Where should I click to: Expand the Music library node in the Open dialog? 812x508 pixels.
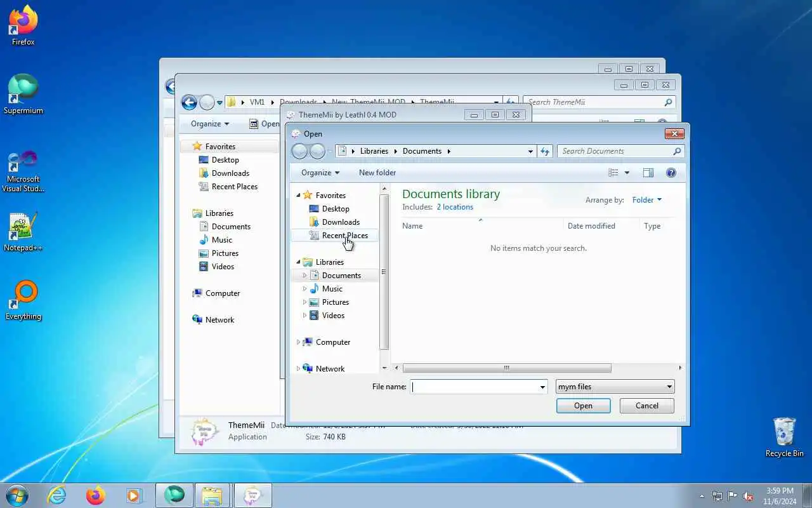pos(305,289)
